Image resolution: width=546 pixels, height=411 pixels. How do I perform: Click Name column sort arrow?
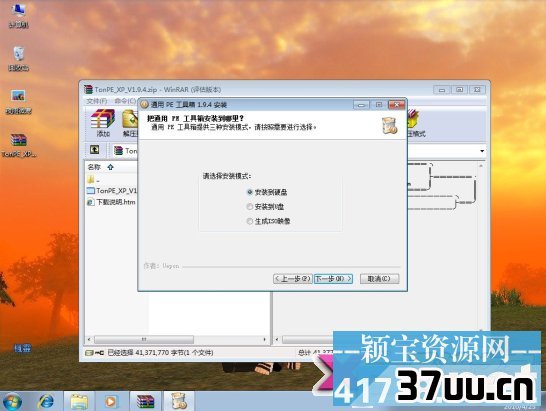point(110,167)
